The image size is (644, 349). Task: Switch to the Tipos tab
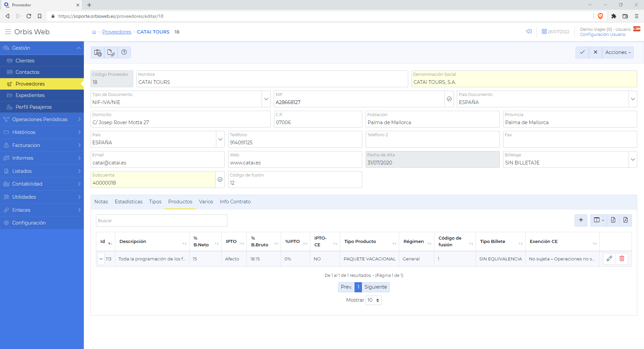pyautogui.click(x=155, y=202)
